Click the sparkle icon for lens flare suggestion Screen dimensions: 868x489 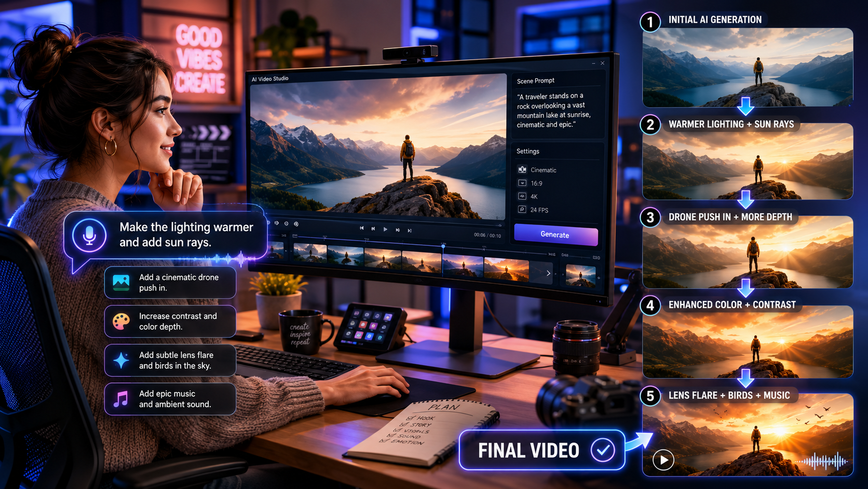click(121, 360)
